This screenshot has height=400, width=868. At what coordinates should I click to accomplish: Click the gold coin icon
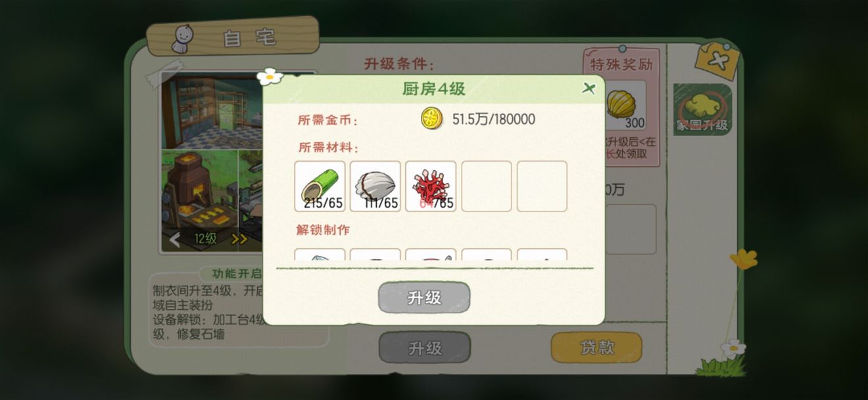click(431, 118)
